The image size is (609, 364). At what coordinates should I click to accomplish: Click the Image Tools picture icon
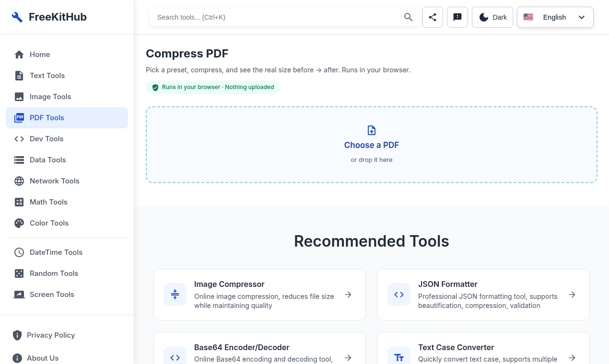(19, 97)
